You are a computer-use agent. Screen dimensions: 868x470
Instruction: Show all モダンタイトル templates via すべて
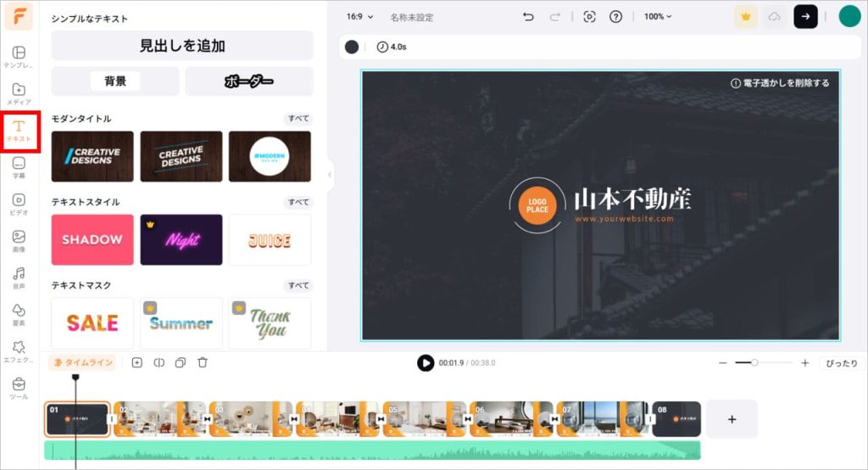[x=298, y=119]
